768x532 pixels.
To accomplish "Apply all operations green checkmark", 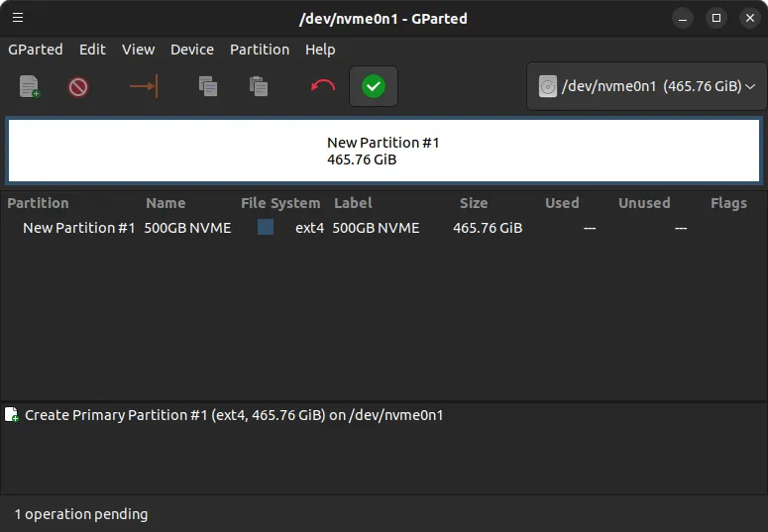I will click(x=374, y=86).
